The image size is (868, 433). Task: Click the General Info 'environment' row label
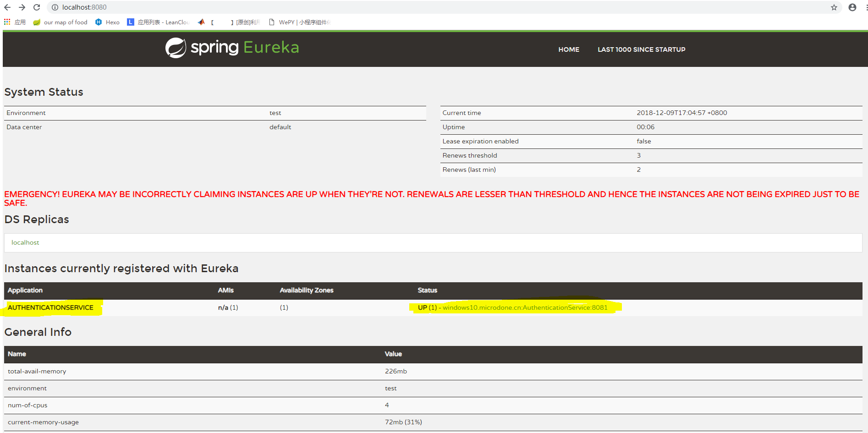27,388
